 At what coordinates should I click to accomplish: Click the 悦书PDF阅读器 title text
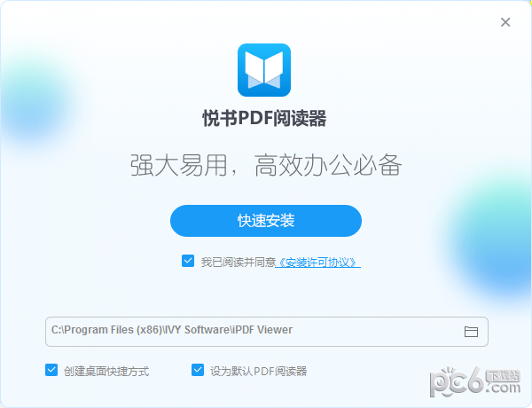pos(264,118)
